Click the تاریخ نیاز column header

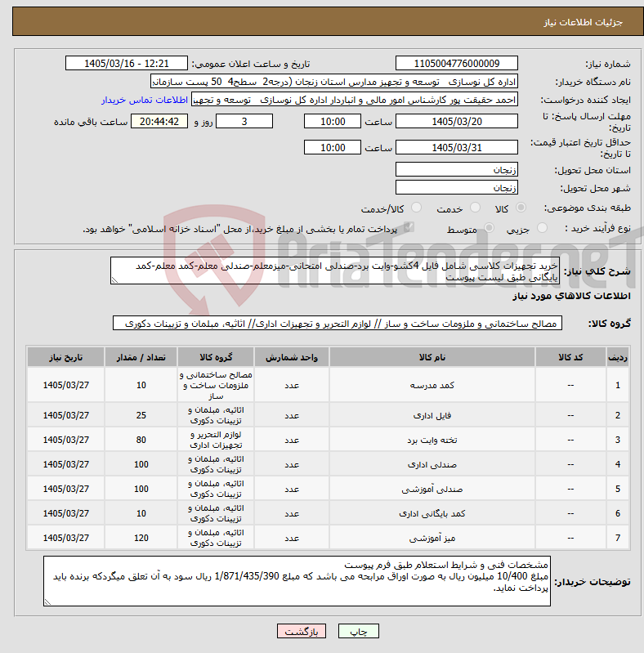click(x=66, y=357)
